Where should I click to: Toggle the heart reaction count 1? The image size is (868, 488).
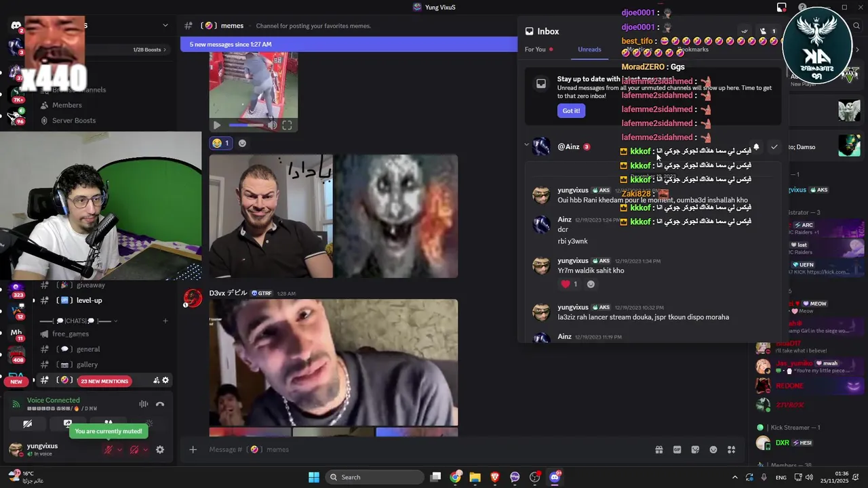point(569,284)
